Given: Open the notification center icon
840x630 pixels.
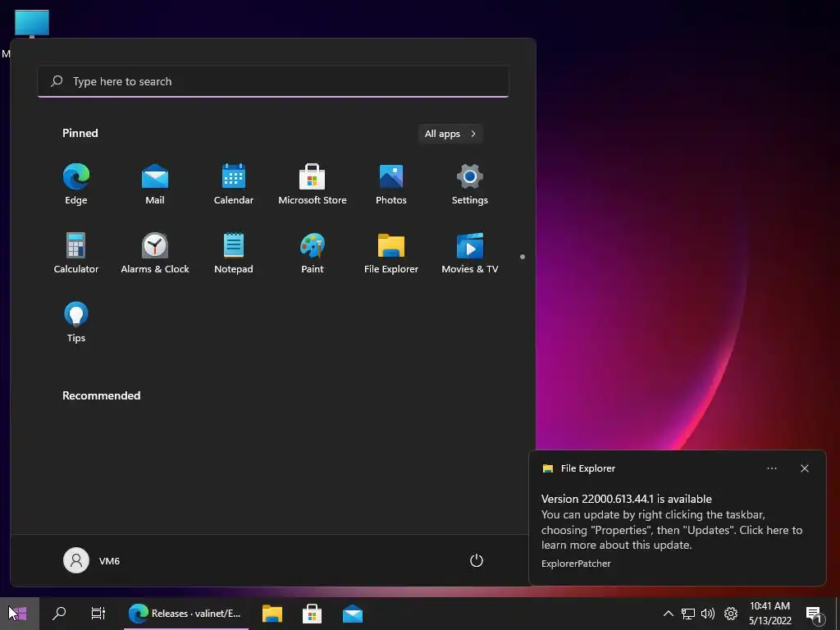Looking at the screenshot, I should [x=815, y=614].
